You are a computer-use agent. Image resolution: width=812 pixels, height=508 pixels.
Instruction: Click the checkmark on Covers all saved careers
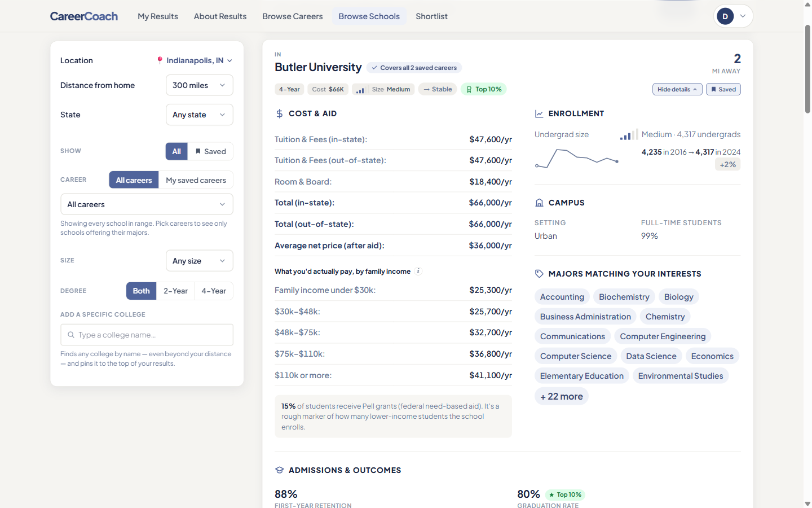(x=374, y=68)
